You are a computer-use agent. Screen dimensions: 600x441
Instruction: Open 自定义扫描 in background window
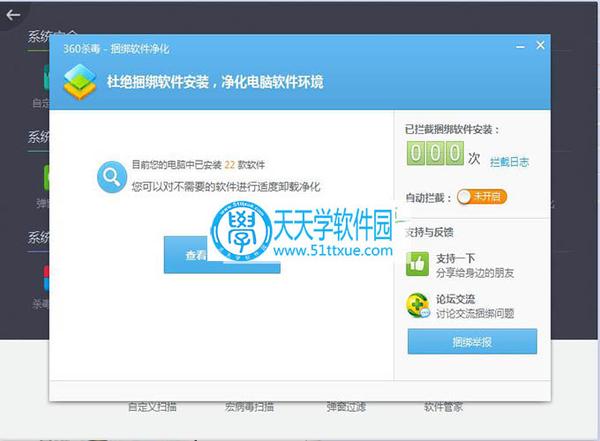click(x=152, y=407)
